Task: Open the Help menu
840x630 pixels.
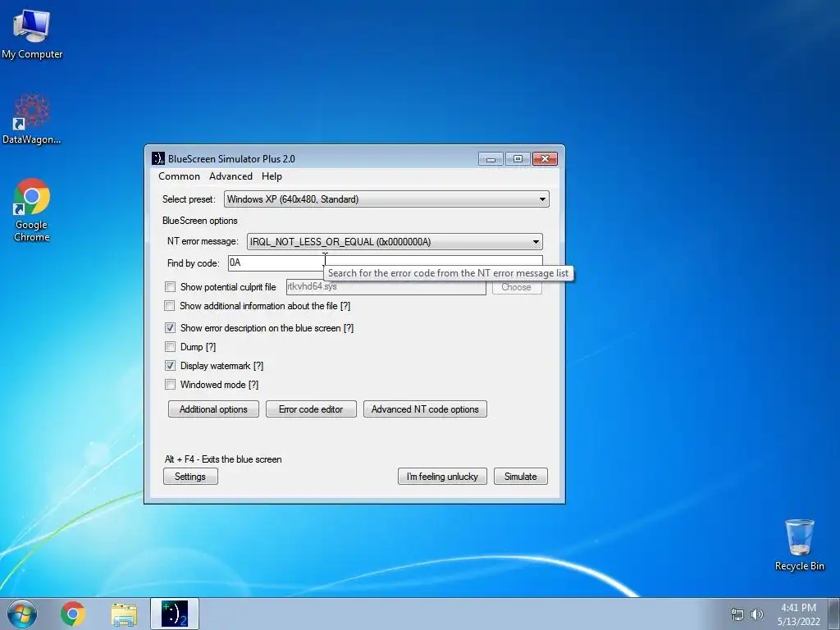Action: [272, 176]
